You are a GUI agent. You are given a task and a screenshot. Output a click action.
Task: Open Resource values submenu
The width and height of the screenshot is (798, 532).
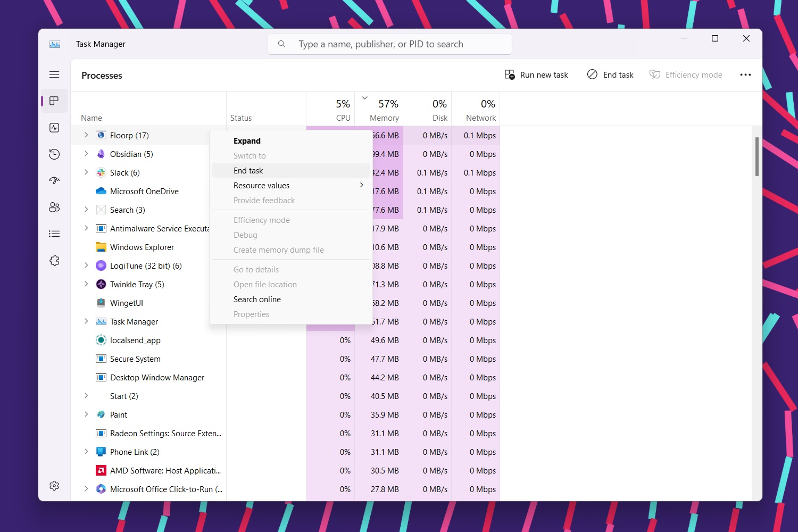(290, 186)
